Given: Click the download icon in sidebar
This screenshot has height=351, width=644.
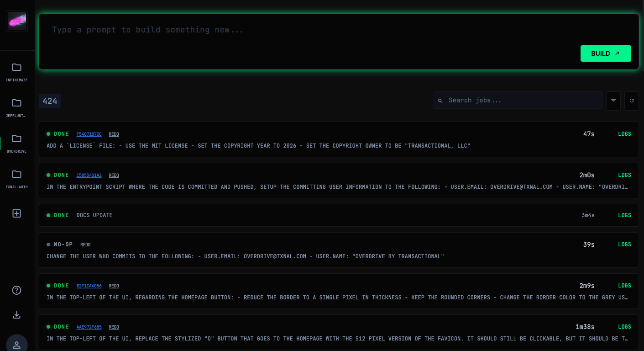Looking at the screenshot, I should pos(17,315).
